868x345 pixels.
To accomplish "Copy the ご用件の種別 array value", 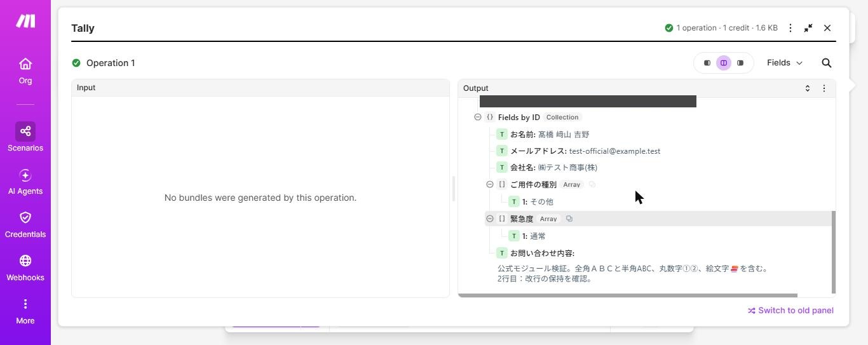I will 592,184.
